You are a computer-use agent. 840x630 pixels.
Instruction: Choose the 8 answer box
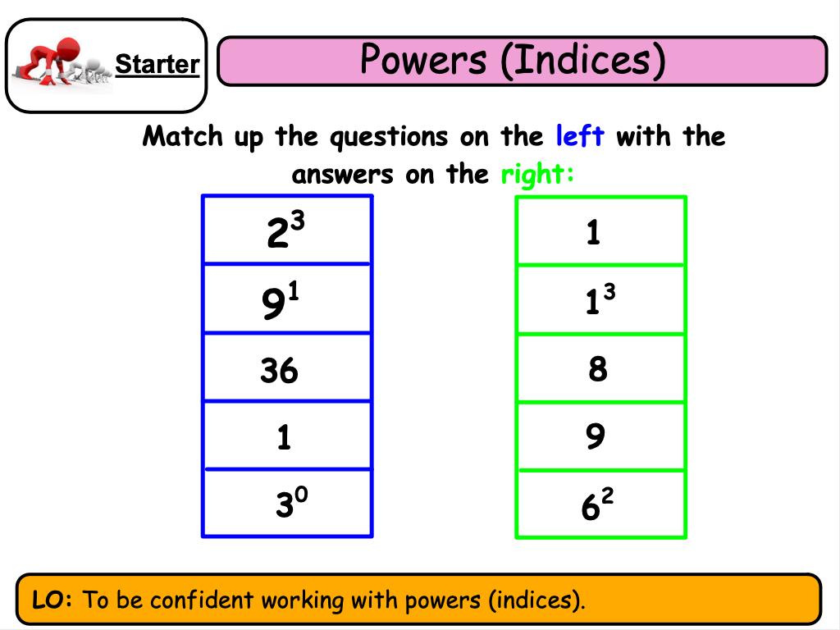click(600, 369)
